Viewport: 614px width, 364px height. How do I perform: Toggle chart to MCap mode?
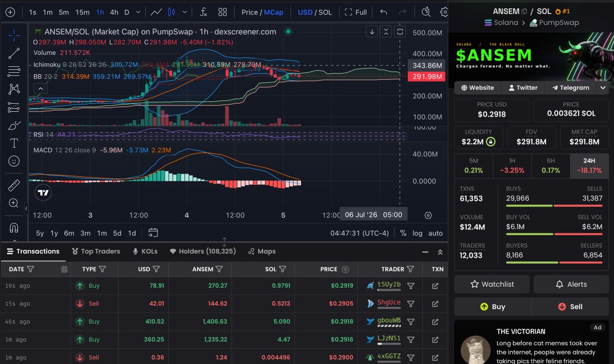click(x=273, y=12)
